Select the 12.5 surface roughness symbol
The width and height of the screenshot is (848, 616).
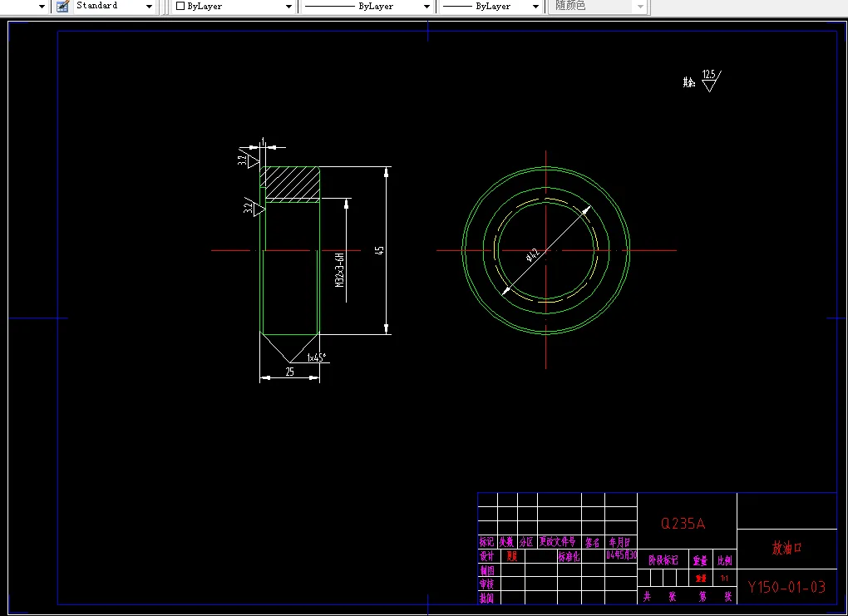tap(711, 81)
